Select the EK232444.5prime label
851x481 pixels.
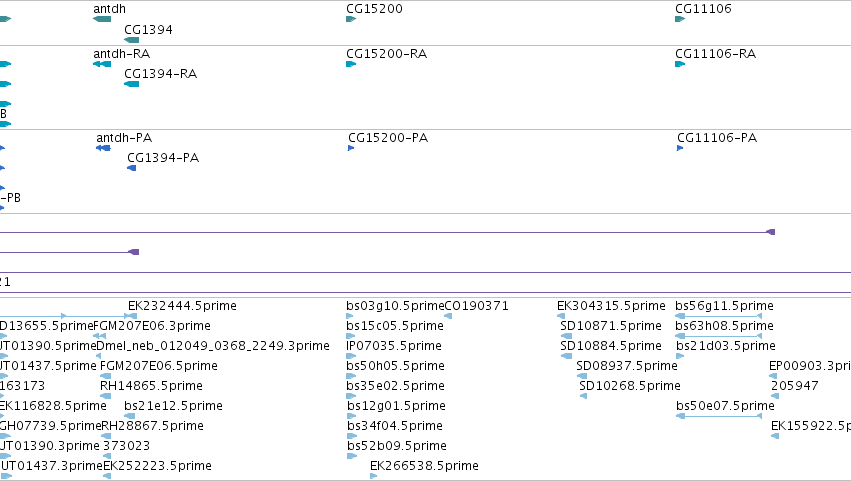click(182, 306)
